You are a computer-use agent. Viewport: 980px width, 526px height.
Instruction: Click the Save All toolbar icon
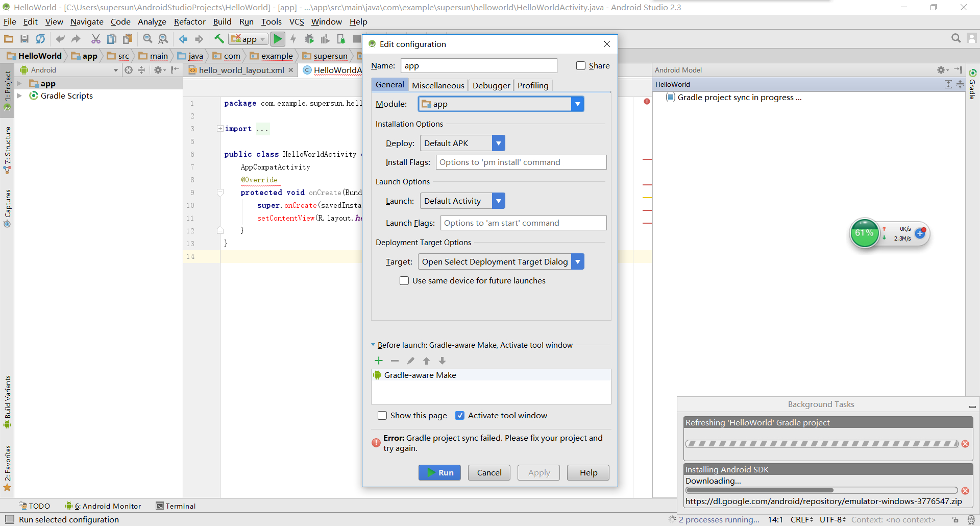tap(24, 39)
